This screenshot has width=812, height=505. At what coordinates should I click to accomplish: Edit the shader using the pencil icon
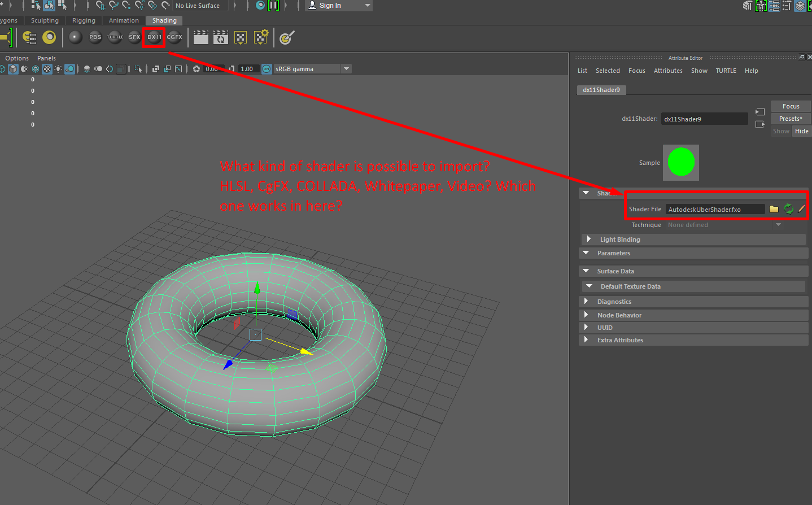pos(802,208)
